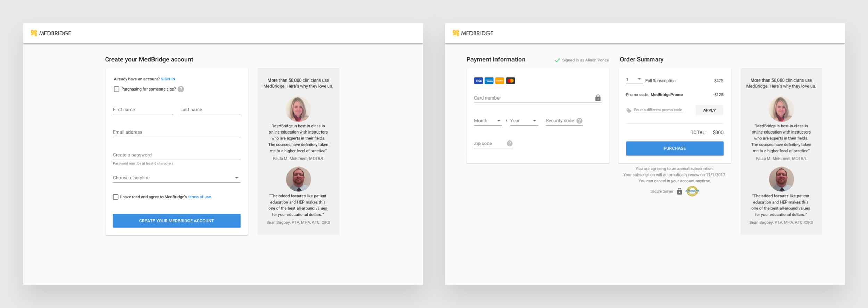Click Paula McElmeel's photo on account page
The image size is (868, 308).
[x=298, y=109]
